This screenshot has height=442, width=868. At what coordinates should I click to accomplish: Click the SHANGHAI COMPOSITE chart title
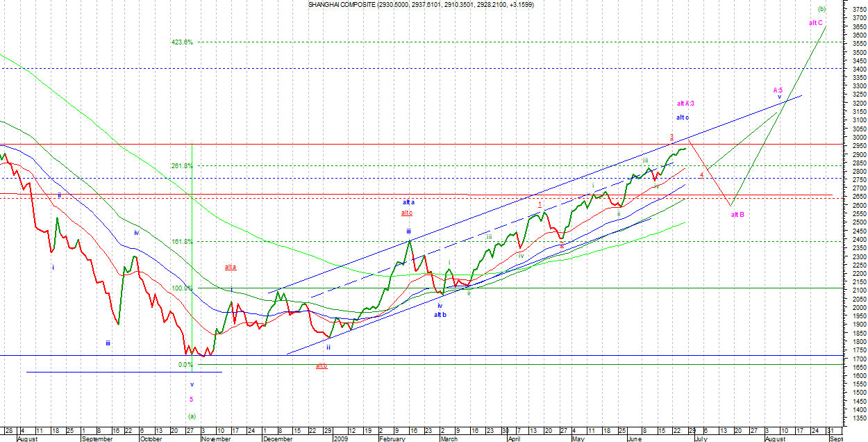point(421,5)
